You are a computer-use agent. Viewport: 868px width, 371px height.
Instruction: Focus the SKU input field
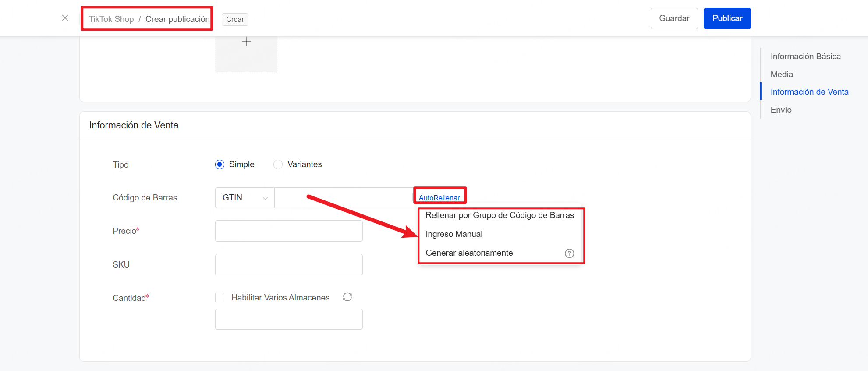click(x=289, y=264)
